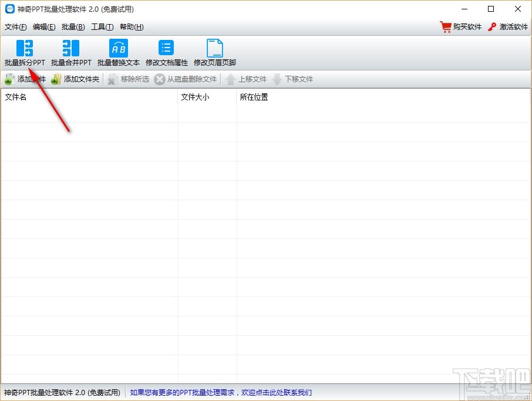Click the app logo icon in title bar

coord(10,9)
